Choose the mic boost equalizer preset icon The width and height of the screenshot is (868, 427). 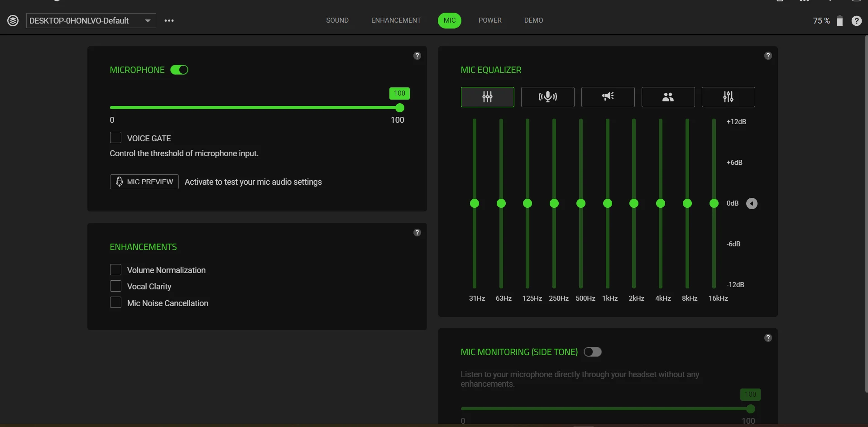click(x=547, y=97)
